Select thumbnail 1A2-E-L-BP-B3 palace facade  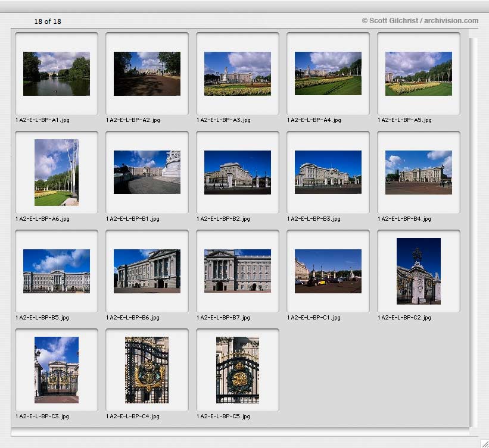pos(328,173)
